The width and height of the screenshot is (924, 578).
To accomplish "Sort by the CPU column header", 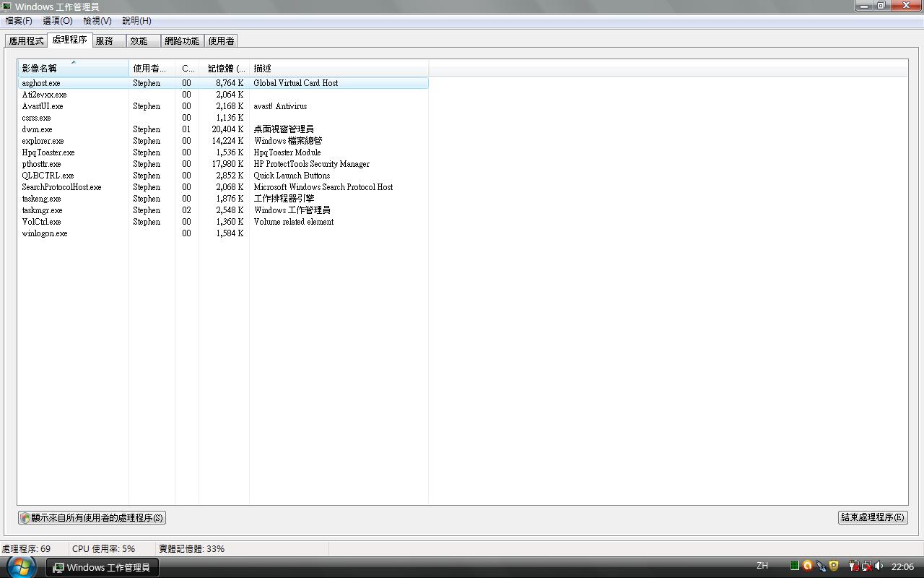I will coord(187,69).
